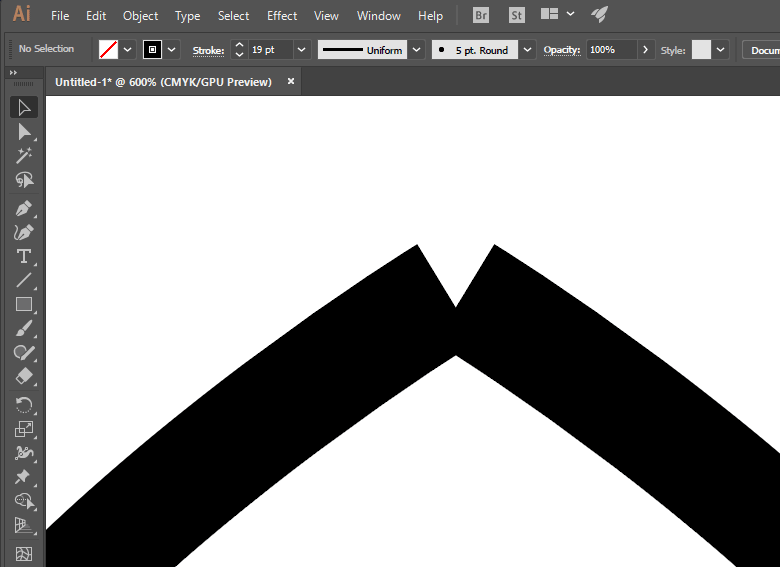This screenshot has width=780, height=567.
Task: Open Adobe Stock with St icon
Action: (x=516, y=15)
